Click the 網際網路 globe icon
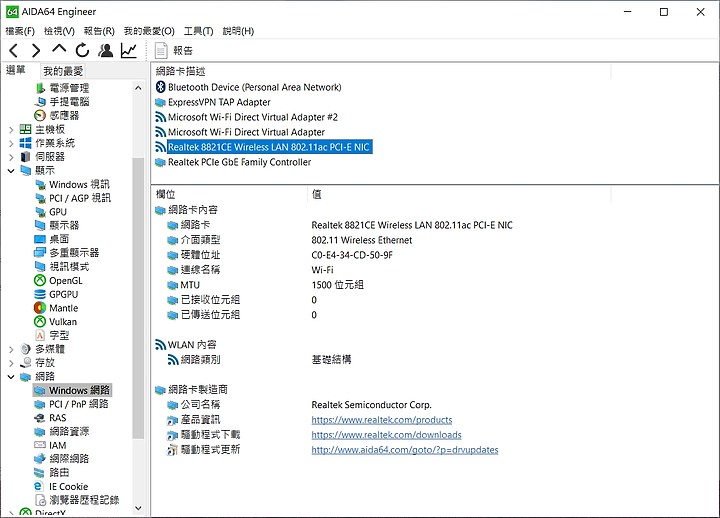The image size is (720, 518). (x=40, y=458)
